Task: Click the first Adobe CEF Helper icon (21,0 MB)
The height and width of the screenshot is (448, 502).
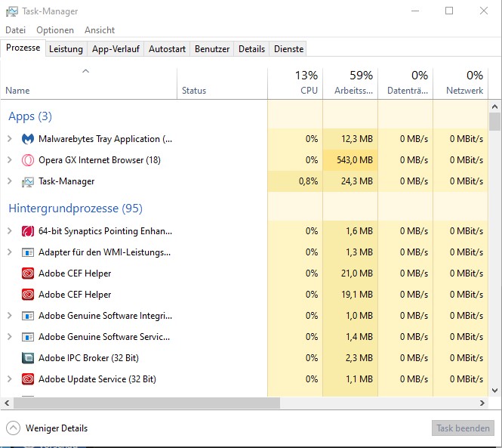Action: (28, 273)
